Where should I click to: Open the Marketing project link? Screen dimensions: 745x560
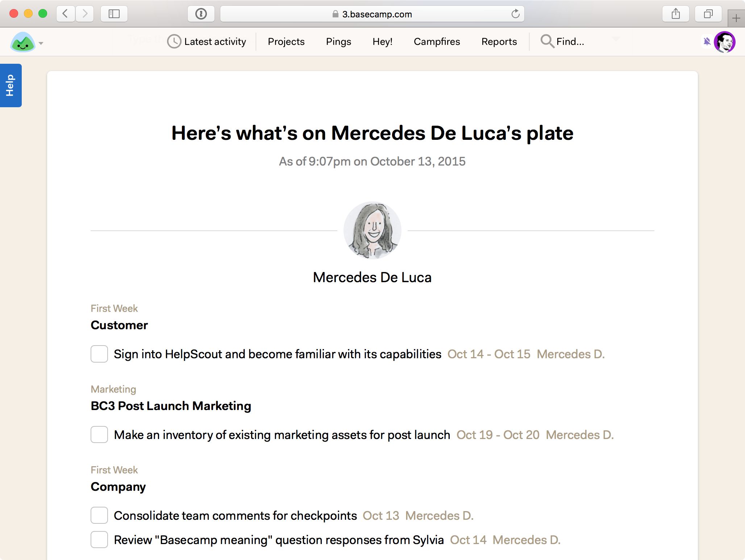point(113,389)
